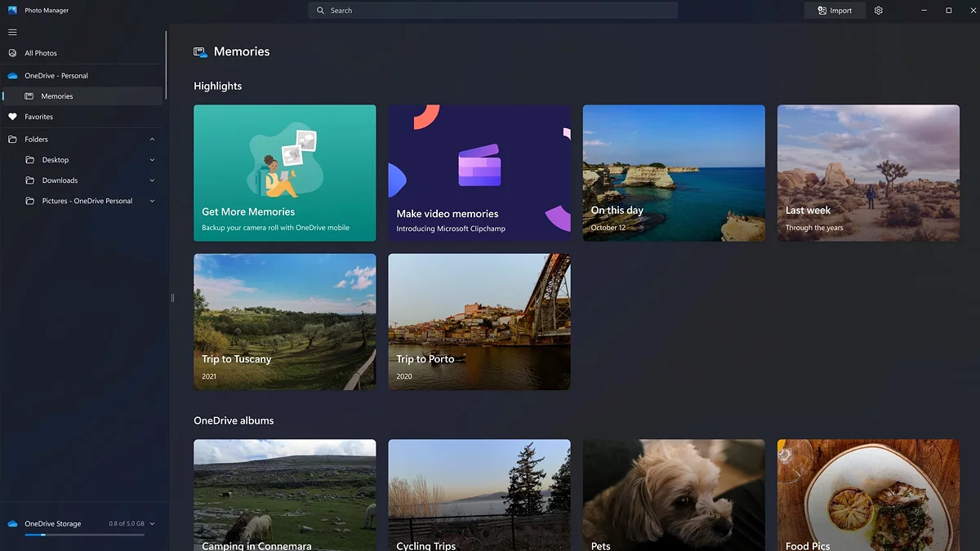Expand the Desktop folder chevron
The width and height of the screenshot is (980, 551).
[x=152, y=160]
